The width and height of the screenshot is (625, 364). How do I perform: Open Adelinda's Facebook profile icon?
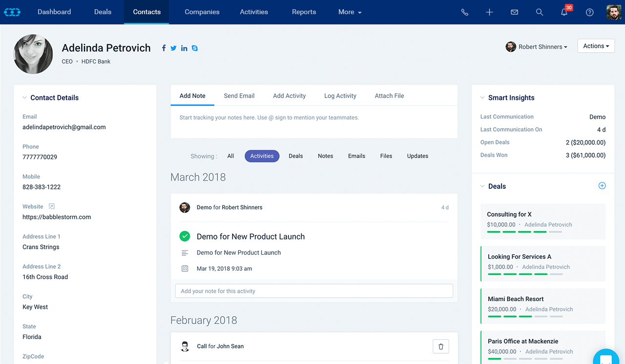point(164,48)
